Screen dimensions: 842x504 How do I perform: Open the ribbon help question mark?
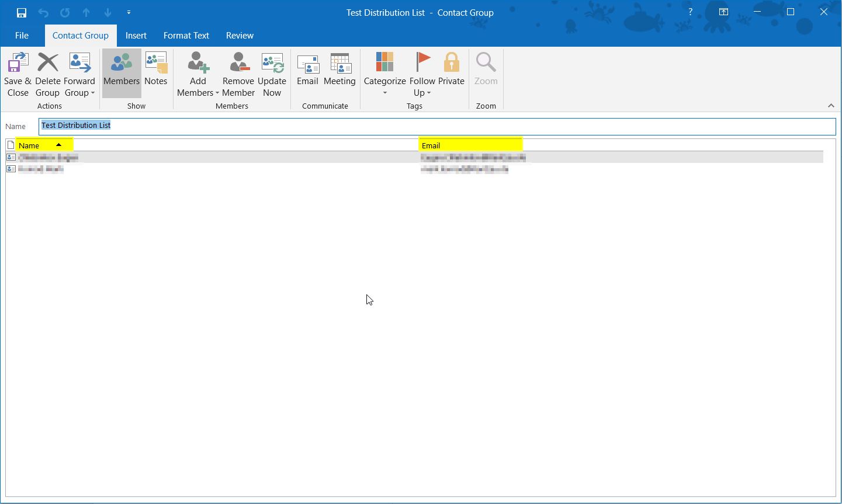pyautogui.click(x=690, y=12)
